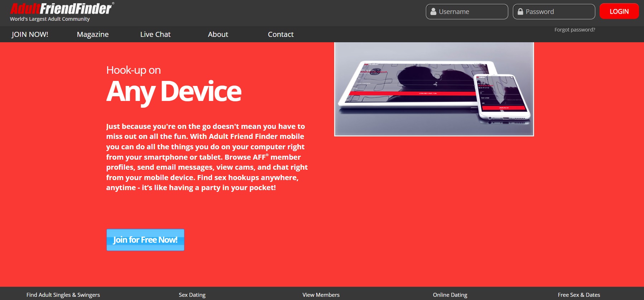The height and width of the screenshot is (300, 644).
Task: Click the AdultFriendFinder logo
Action: 62,8
